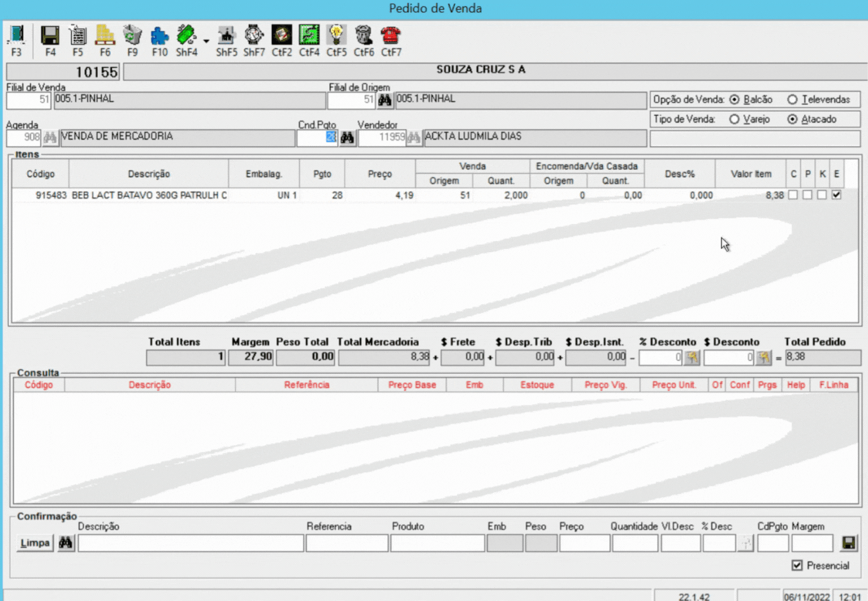Click the Filial de Venda code field
The image size is (868, 601).
[x=29, y=100]
